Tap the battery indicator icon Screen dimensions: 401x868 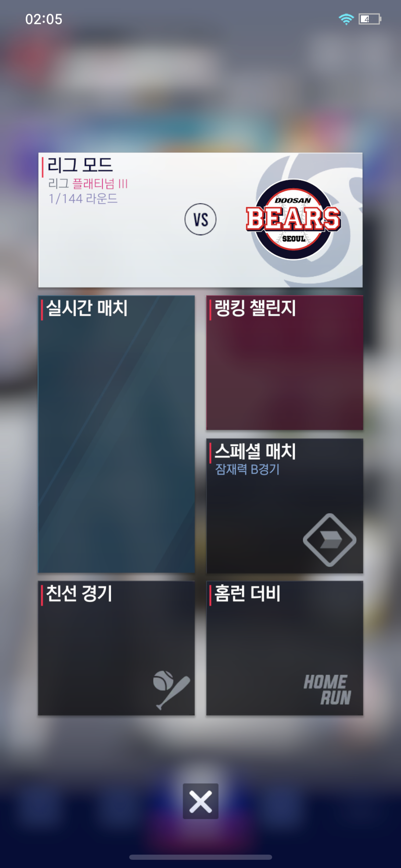[370, 19]
